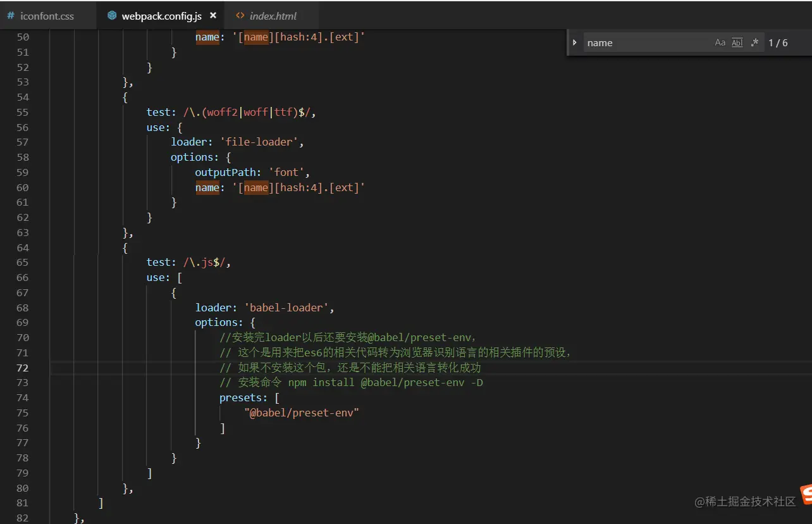
Task: Close the webpack.config.js tab
Action: pos(213,16)
